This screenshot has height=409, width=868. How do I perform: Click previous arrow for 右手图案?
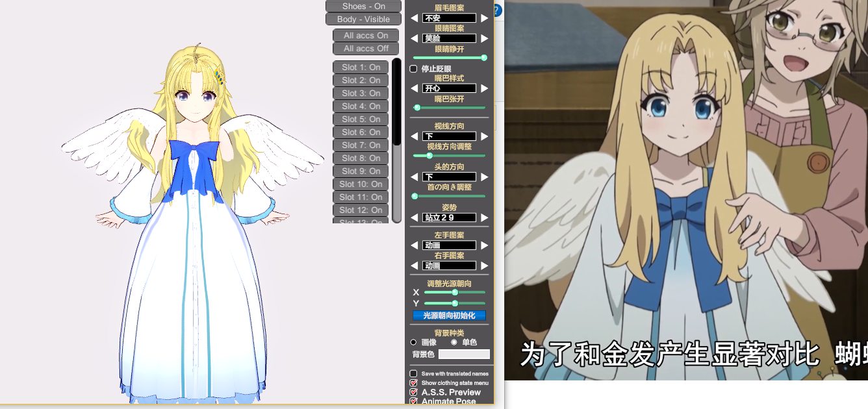(x=415, y=266)
